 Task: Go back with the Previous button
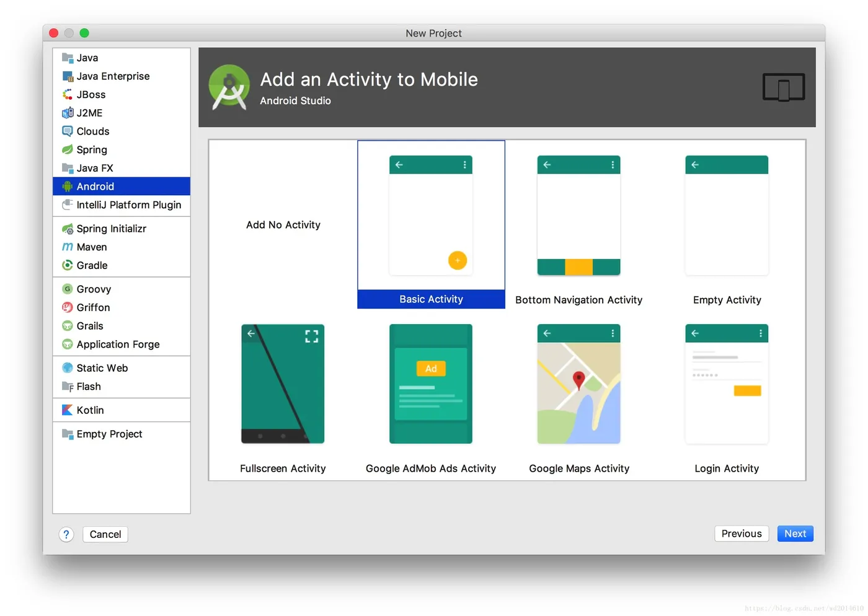coord(742,534)
